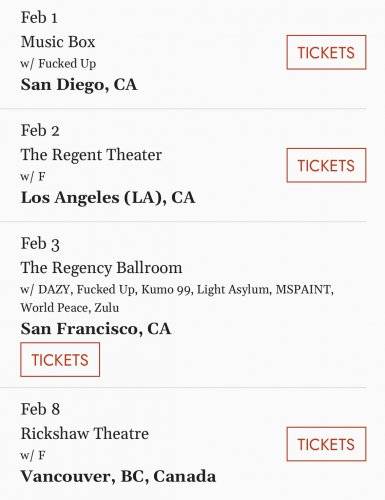The width and height of the screenshot is (385, 500).
Task: Expand truncated "w/ F" under Regent Theater
Action: point(33,177)
